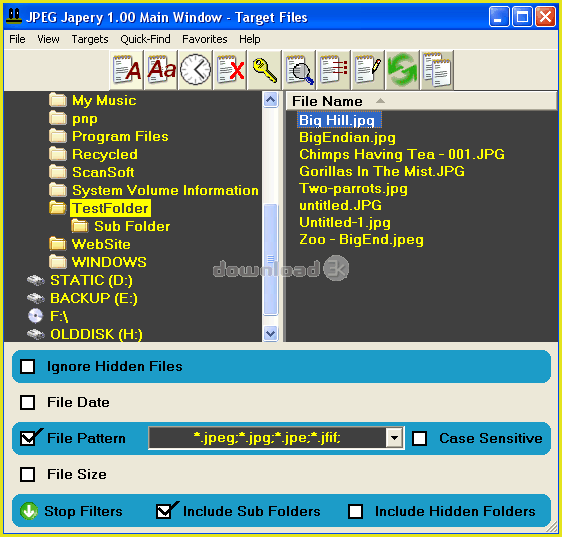Click the copy documents toolbar icon
This screenshot has width=562, height=537.
pos(437,70)
